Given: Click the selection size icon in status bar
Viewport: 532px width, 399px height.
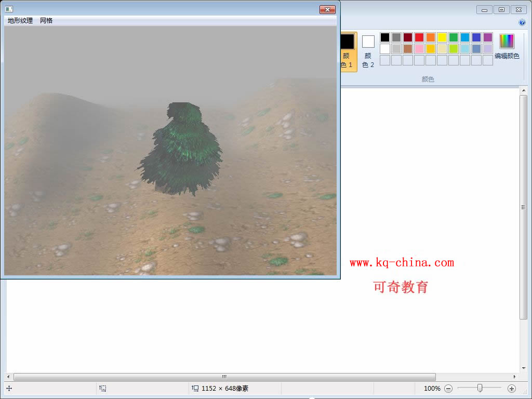Looking at the screenshot, I should point(103,389).
